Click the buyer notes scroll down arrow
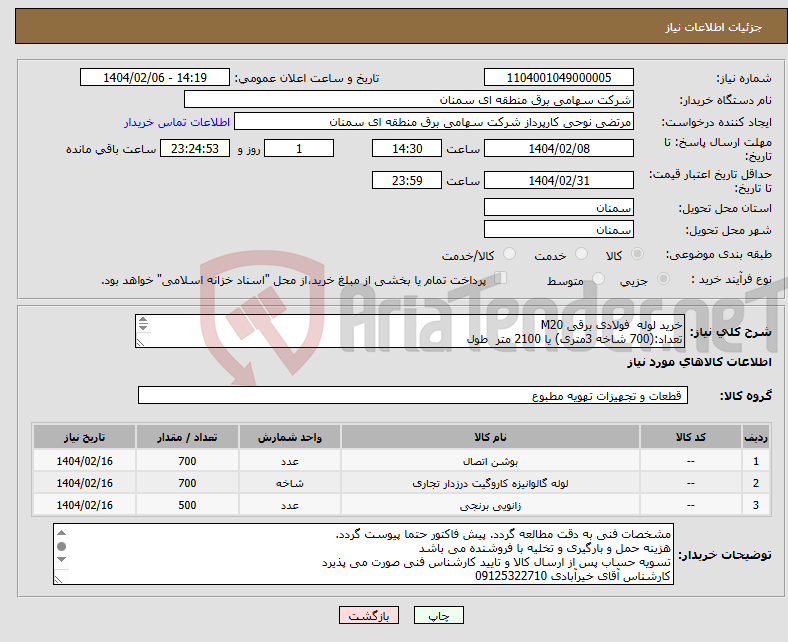 (x=61, y=560)
